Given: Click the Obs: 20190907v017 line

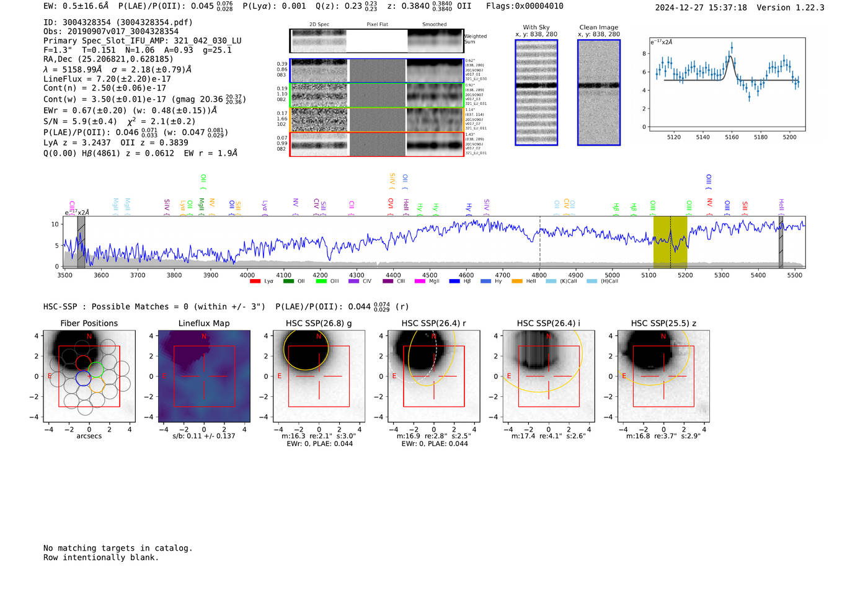Looking at the screenshot, I should coord(111,31).
